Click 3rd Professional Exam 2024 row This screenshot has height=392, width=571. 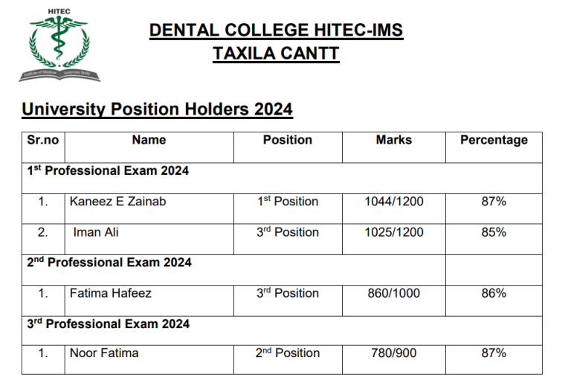283,331
